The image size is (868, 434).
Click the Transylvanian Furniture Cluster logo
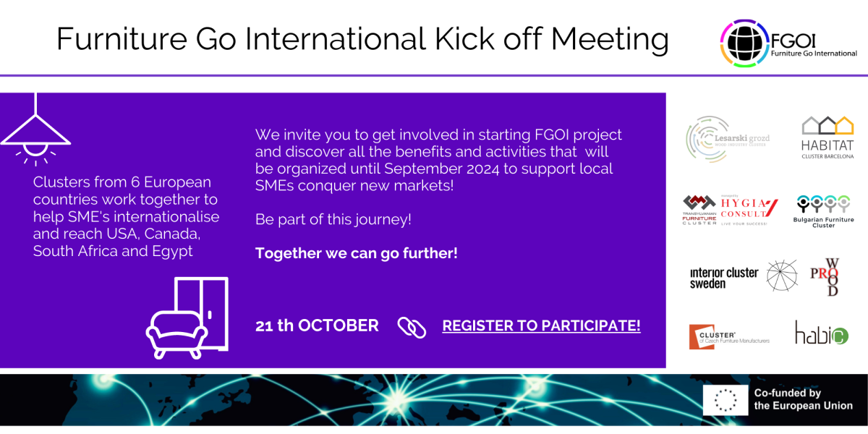(x=700, y=210)
